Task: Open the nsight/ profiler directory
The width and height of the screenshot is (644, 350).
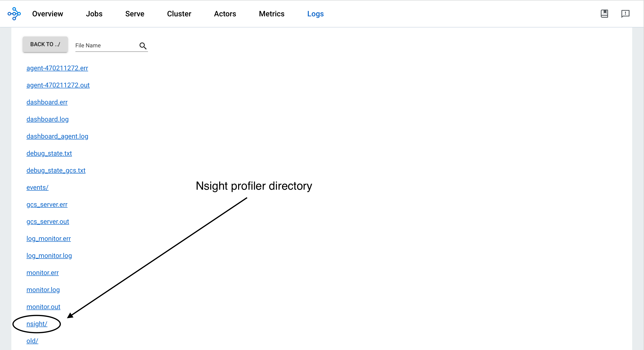Action: coord(37,324)
